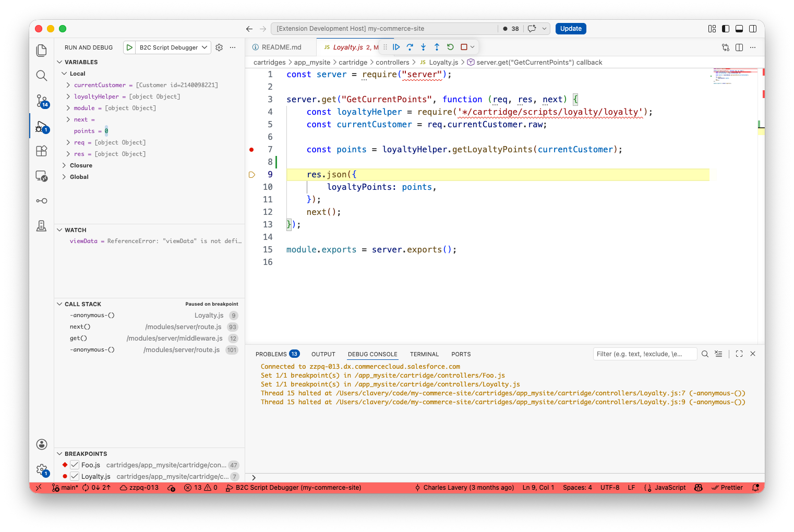Open changes icon in the editor actions
This screenshot has width=794, height=532.
(726, 47)
